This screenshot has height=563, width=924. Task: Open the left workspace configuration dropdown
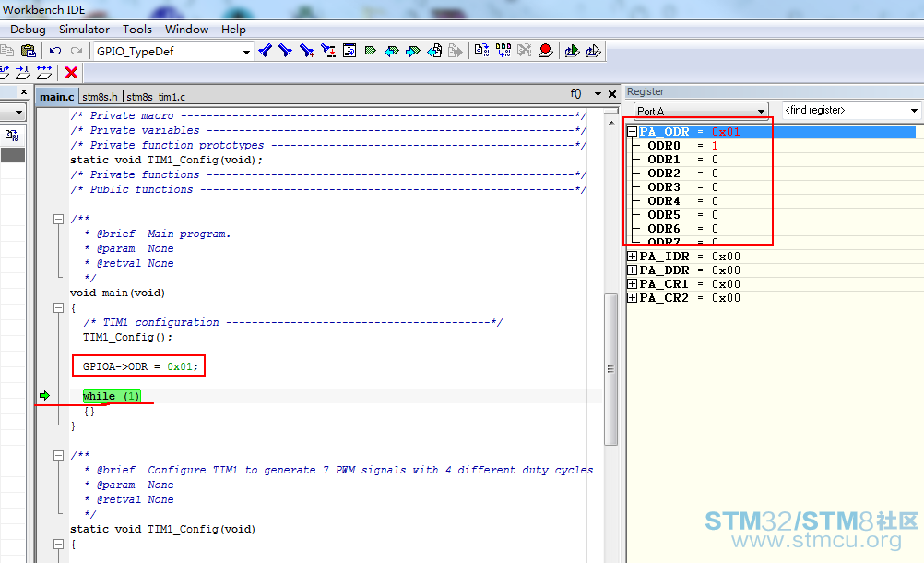click(18, 112)
